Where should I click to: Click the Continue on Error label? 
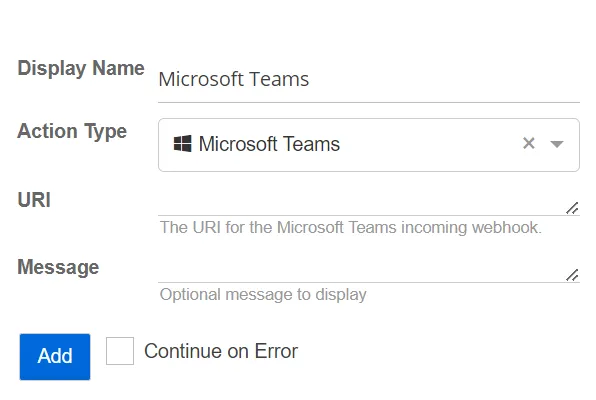221,351
